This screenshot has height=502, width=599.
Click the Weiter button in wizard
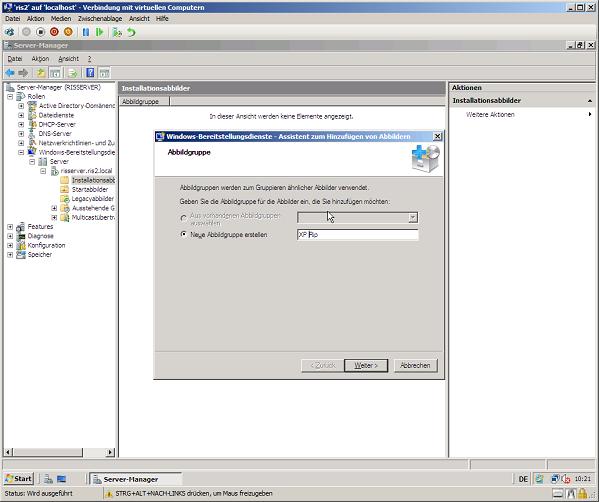coord(366,365)
